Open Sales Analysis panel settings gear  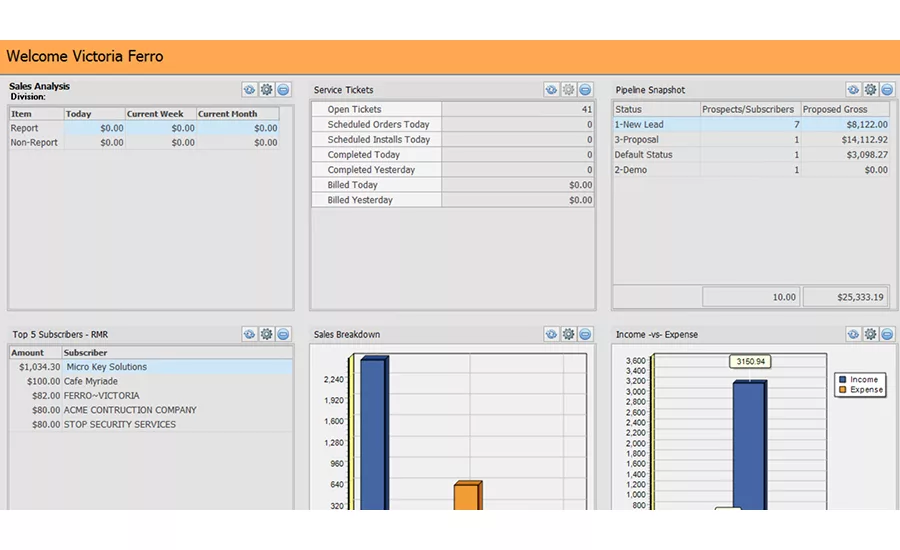[x=266, y=90]
